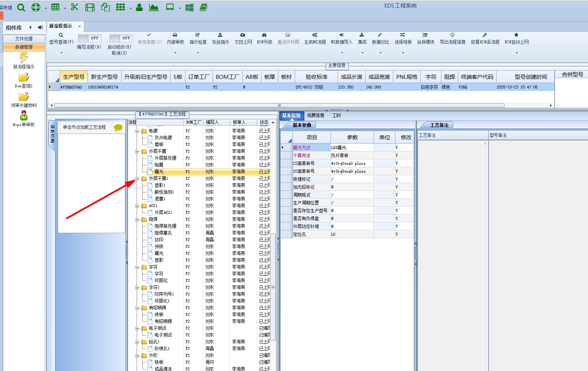Close the 新流程指示 tab

click(x=80, y=26)
